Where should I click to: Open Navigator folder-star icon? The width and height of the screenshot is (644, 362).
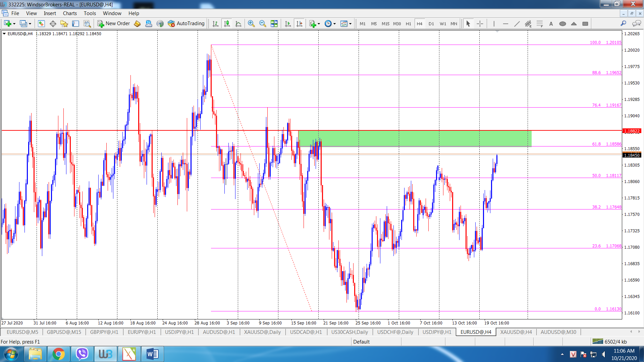(64, 23)
